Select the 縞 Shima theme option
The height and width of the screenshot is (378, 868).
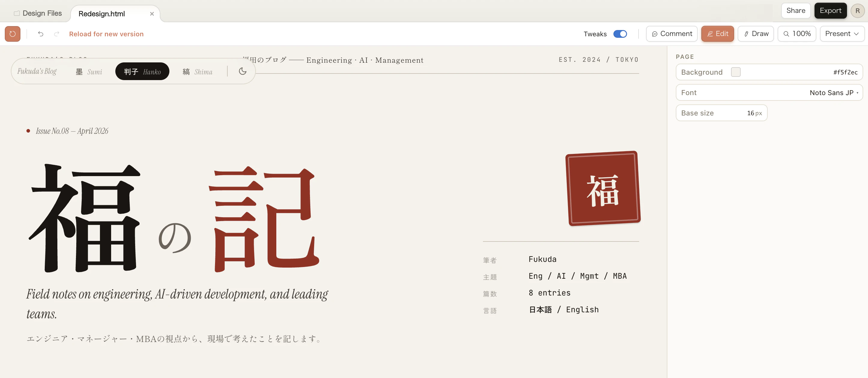pos(197,72)
